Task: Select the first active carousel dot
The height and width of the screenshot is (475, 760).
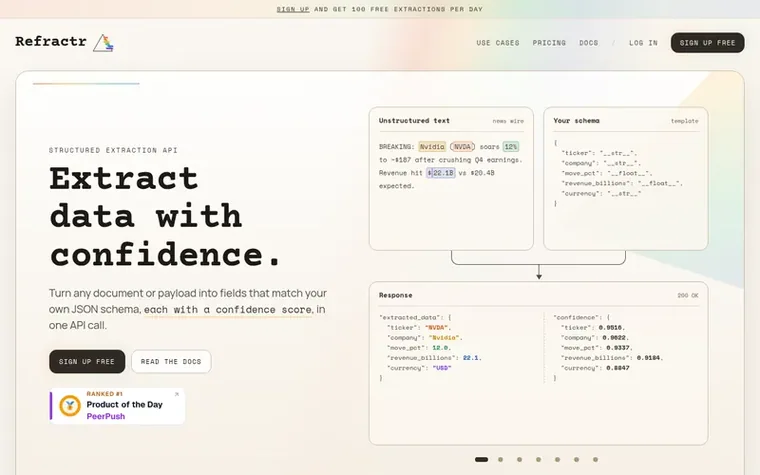Action: click(x=481, y=459)
